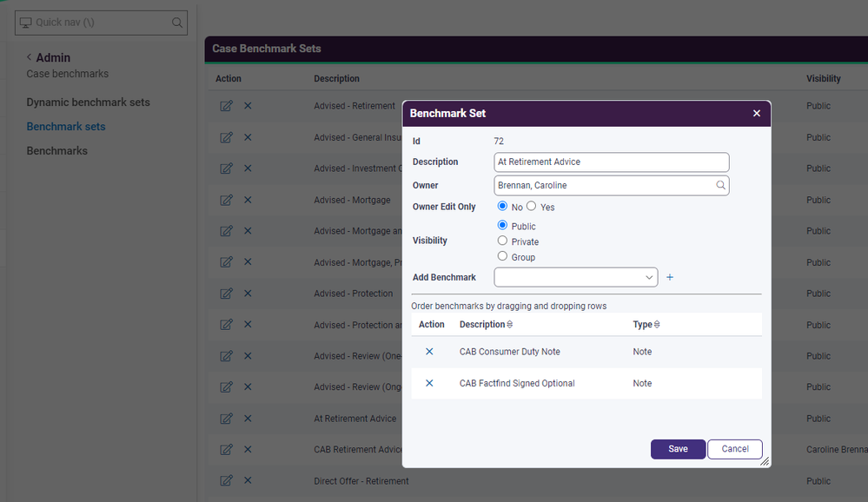Save the benchmark set
This screenshot has width=868, height=502.
coord(678,449)
